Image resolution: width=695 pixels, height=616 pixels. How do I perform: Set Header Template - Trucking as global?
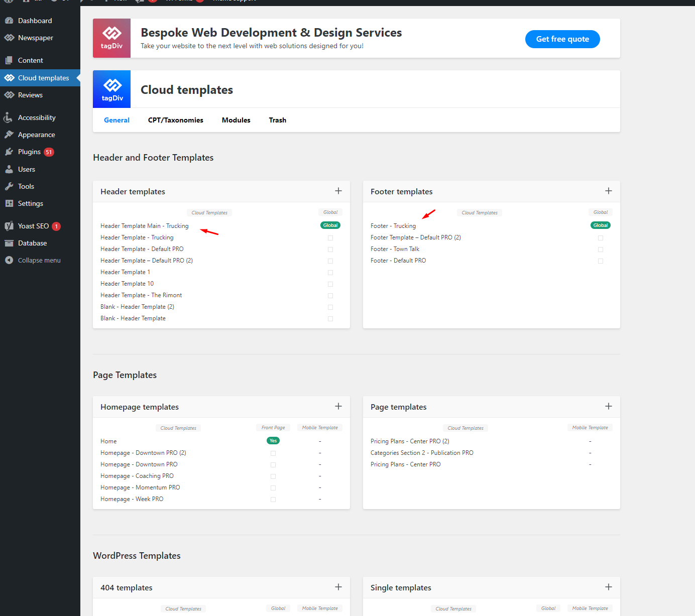point(330,238)
